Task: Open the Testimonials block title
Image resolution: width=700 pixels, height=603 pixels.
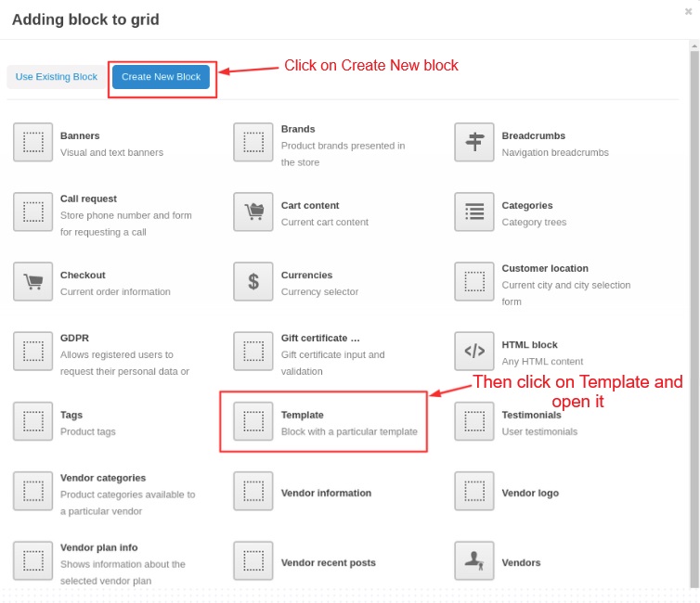Action: (532, 415)
